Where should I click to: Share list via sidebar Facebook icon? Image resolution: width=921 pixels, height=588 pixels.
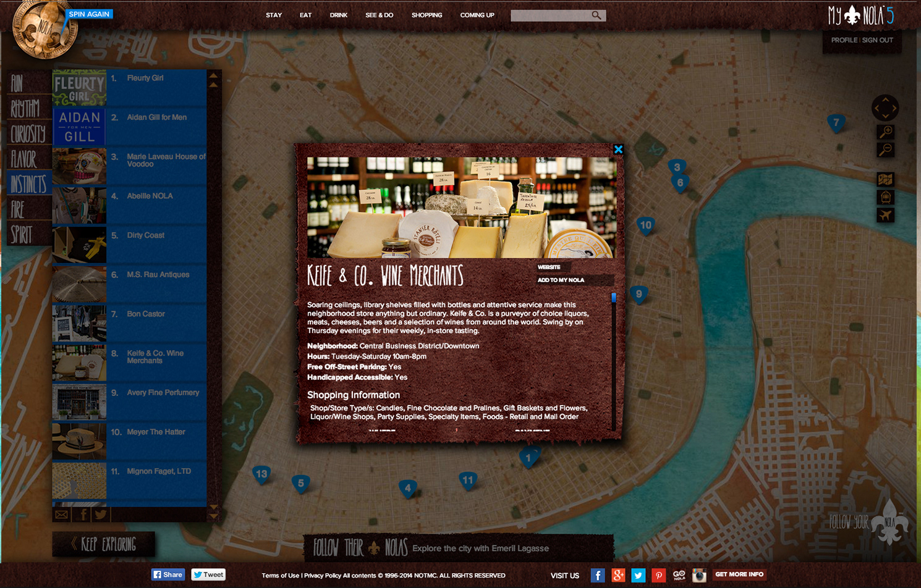coord(83,514)
